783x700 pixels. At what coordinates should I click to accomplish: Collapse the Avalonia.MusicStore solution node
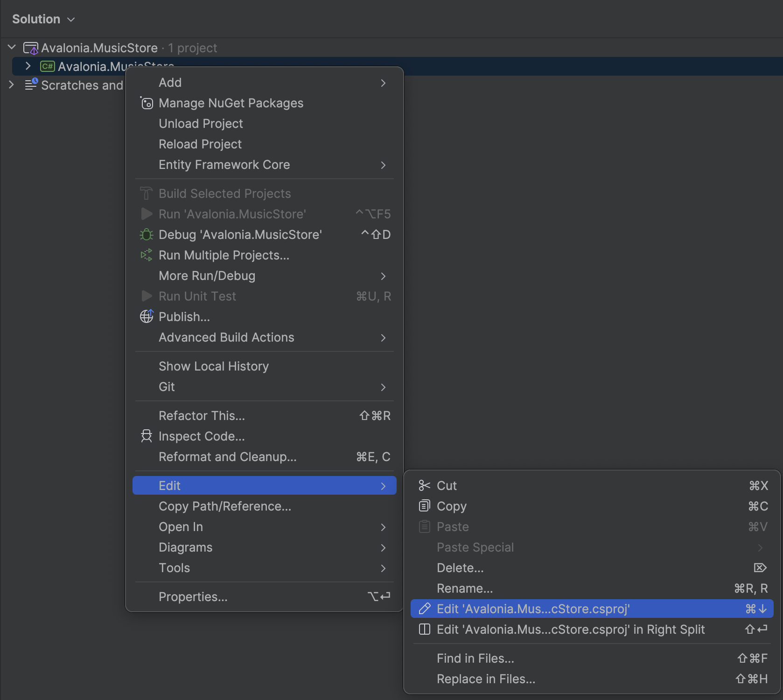tap(12, 48)
